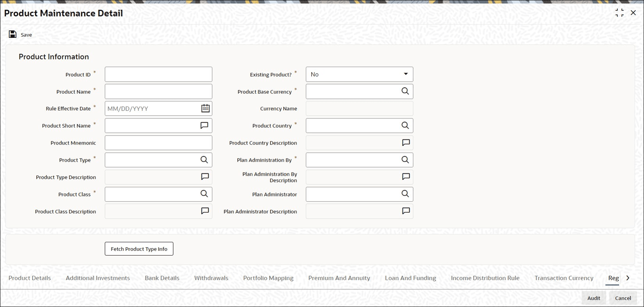The width and height of the screenshot is (644, 307).
Task: Select the partially visible Reg tab
Action: (x=613, y=278)
